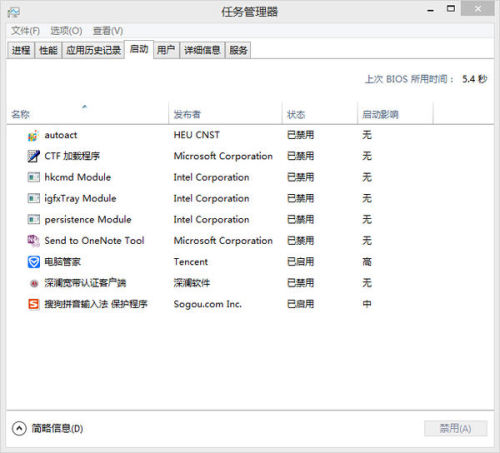This screenshot has height=453, width=500.
Task: Click the 深澜软件 publisher cell
Action: point(192,283)
